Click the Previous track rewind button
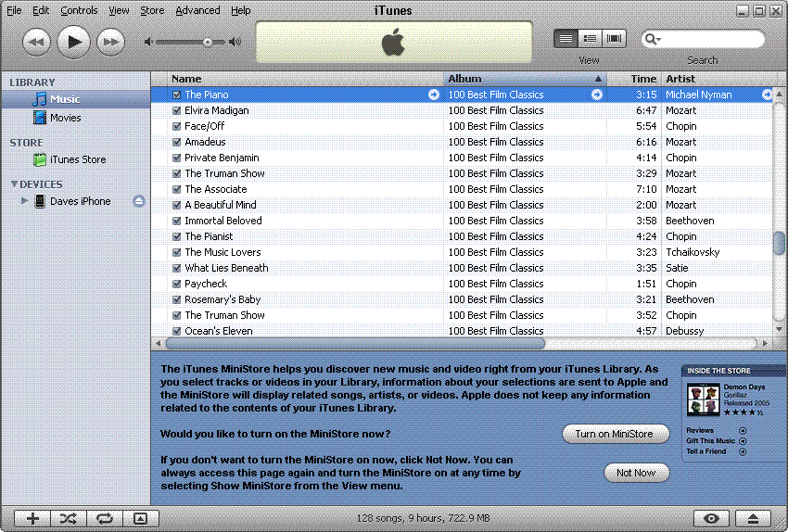The width and height of the screenshot is (788, 532). pos(37,42)
